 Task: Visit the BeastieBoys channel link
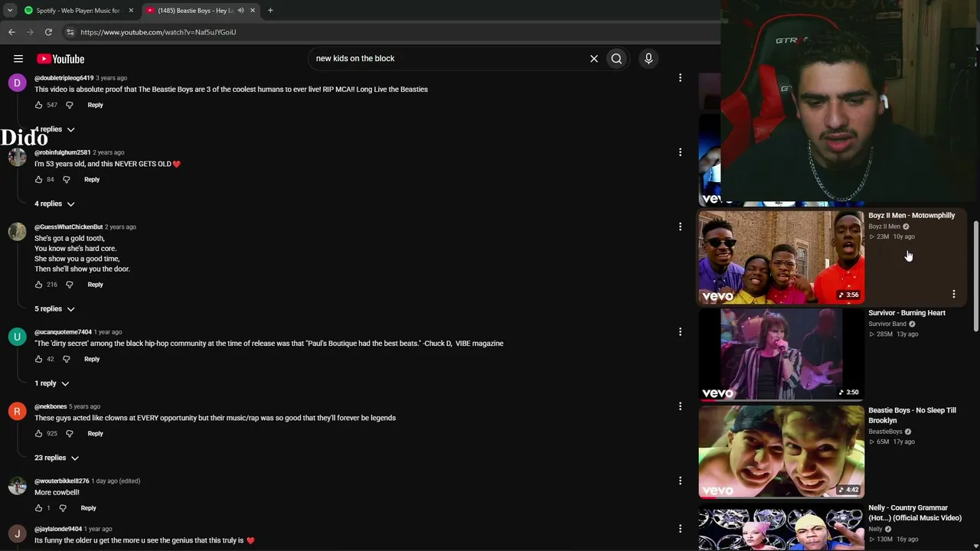coord(885,432)
